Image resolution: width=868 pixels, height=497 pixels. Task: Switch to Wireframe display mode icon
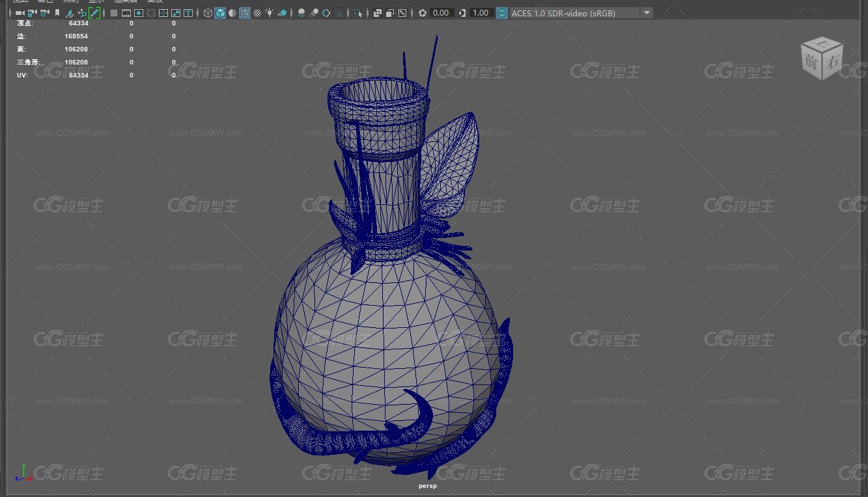point(208,13)
